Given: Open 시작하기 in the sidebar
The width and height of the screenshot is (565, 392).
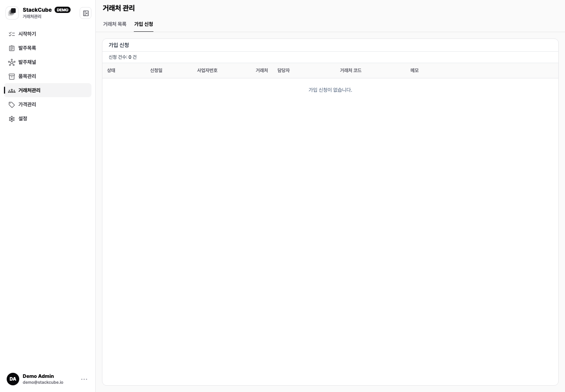Looking at the screenshot, I should pos(47,34).
